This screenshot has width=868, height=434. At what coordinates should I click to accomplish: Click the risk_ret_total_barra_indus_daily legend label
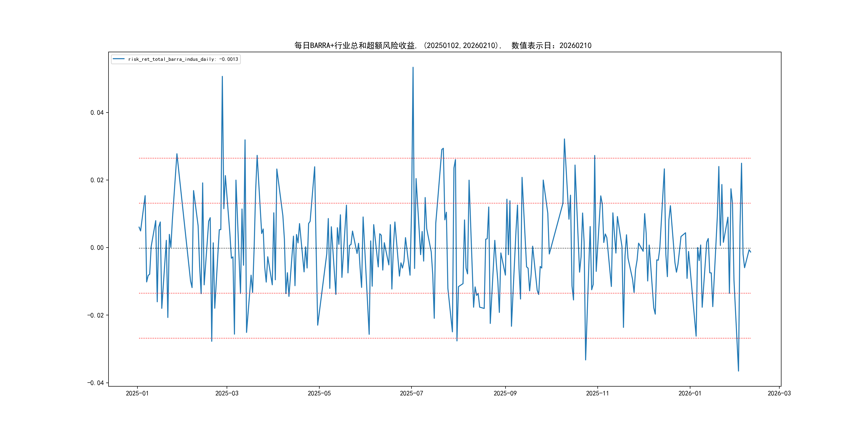(x=183, y=59)
